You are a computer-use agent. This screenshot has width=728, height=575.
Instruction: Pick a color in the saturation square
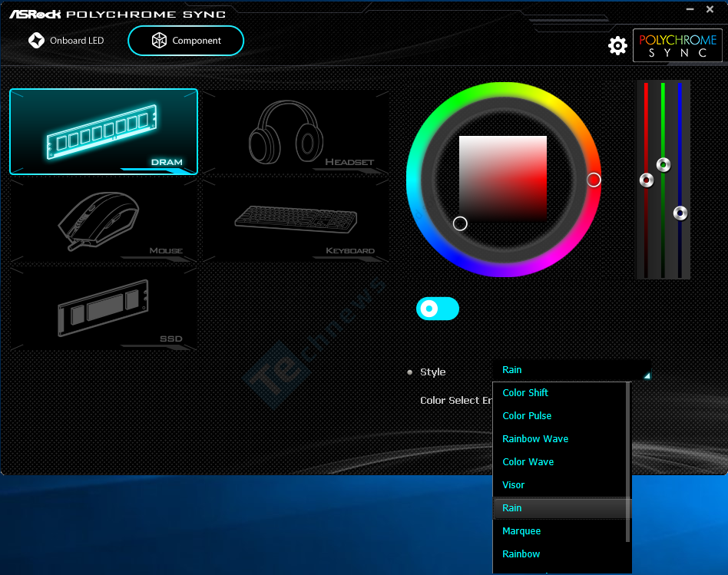point(503,180)
